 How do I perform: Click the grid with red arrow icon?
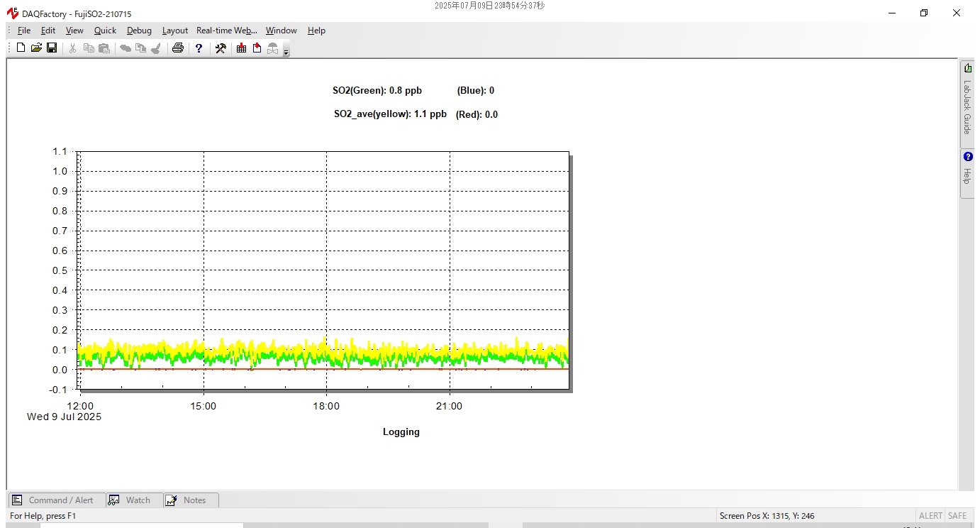coord(242,48)
